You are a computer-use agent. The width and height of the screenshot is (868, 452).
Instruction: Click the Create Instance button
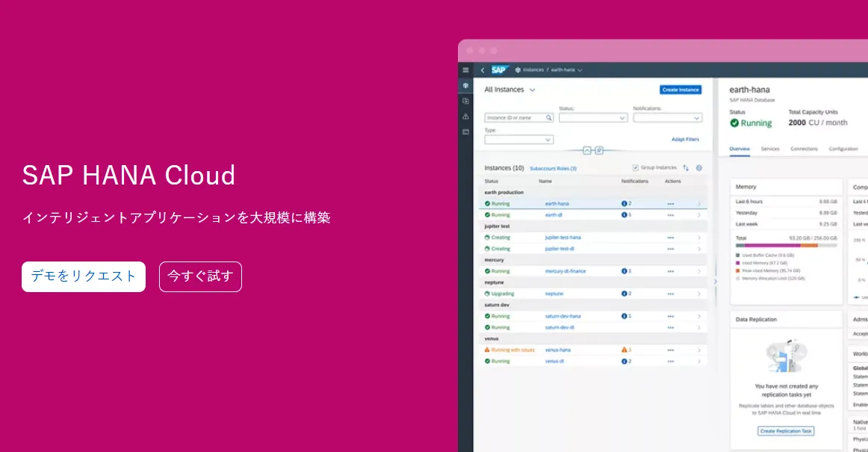click(x=681, y=90)
